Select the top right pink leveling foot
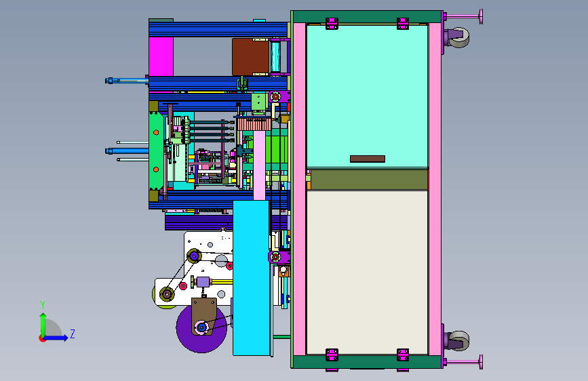This screenshot has height=381, width=588. pos(463,17)
